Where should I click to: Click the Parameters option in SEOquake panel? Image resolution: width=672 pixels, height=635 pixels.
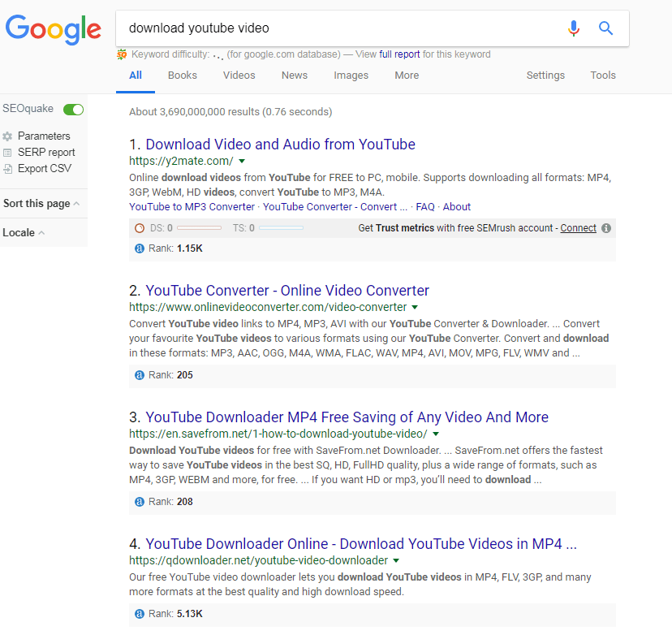point(44,136)
